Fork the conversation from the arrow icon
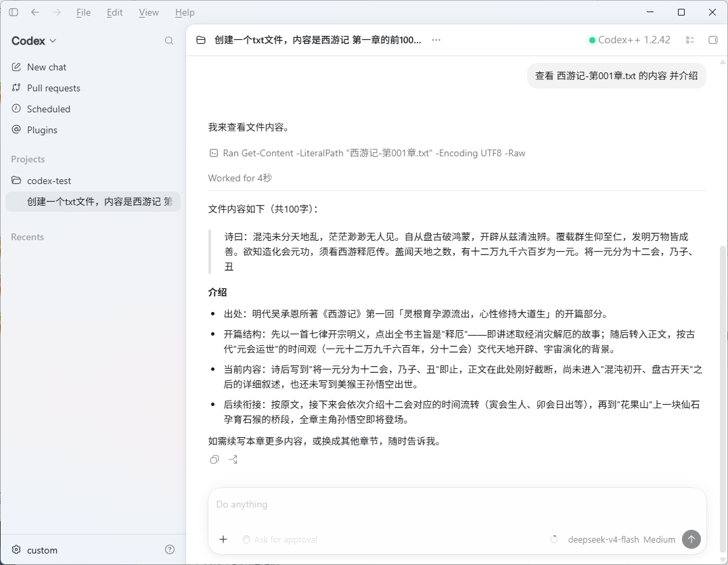The image size is (728, 565). [233, 459]
